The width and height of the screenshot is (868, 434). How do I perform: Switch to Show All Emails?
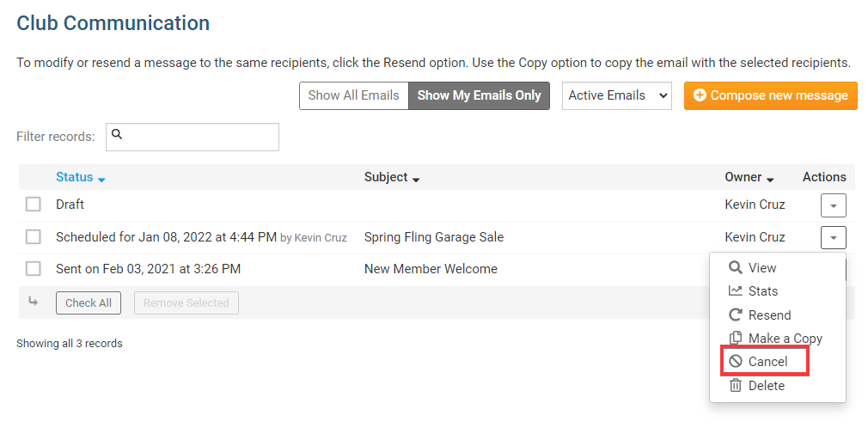[353, 95]
